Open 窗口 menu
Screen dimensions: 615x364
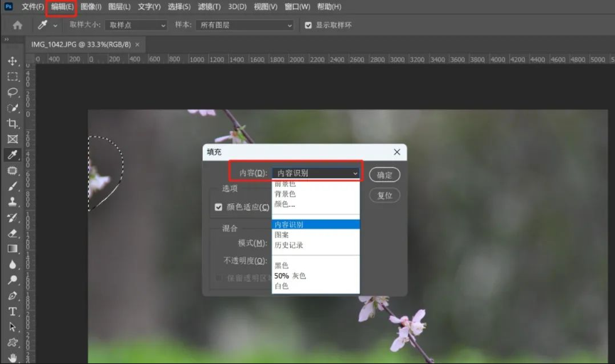click(297, 6)
